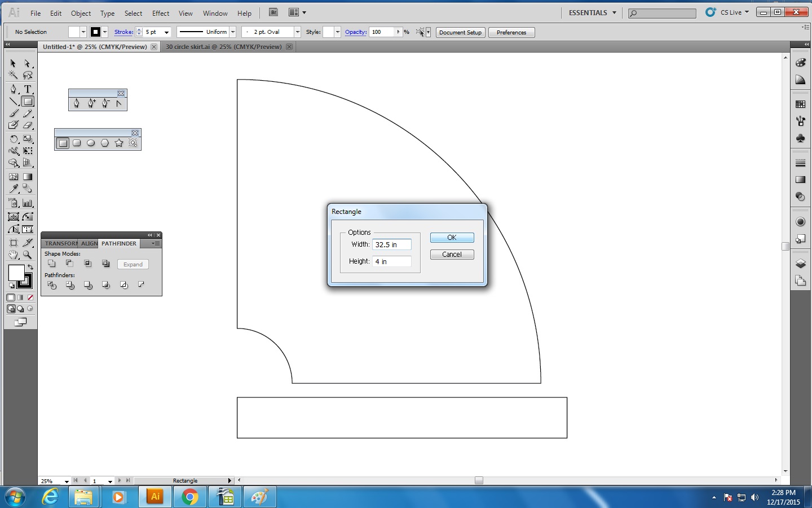Pick the Add Anchor Point tool in floating panel

point(91,103)
